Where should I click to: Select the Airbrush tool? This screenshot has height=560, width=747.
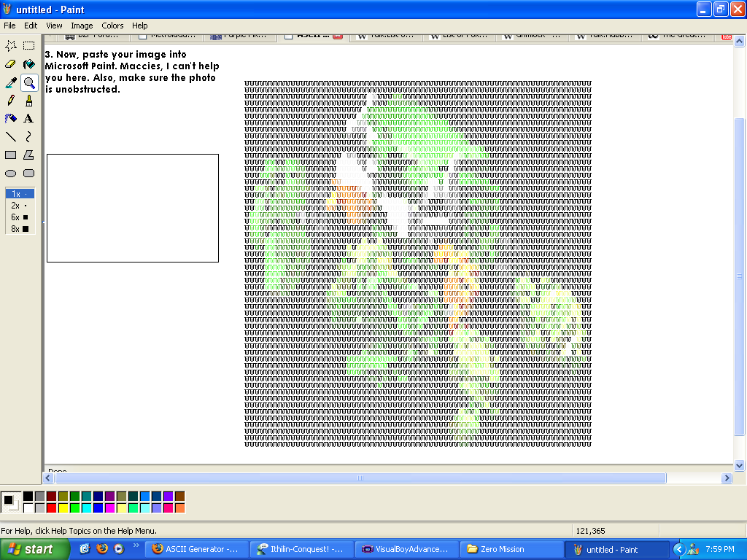pyautogui.click(x=11, y=118)
